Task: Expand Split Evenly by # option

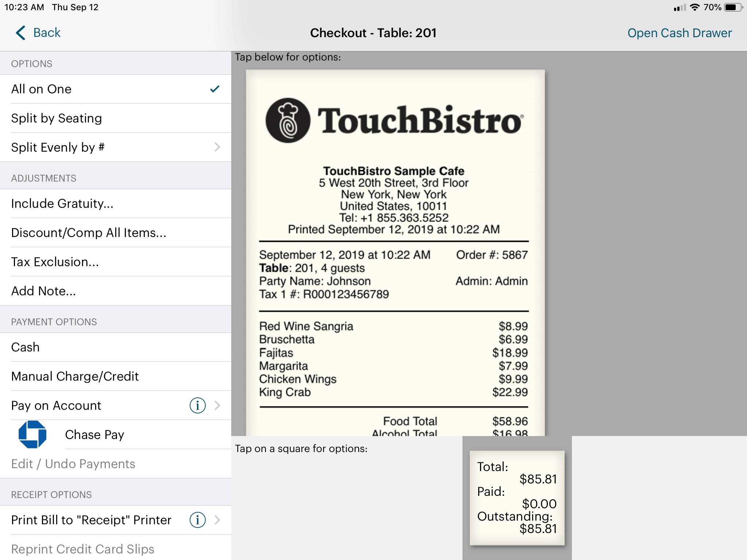Action: click(x=218, y=147)
